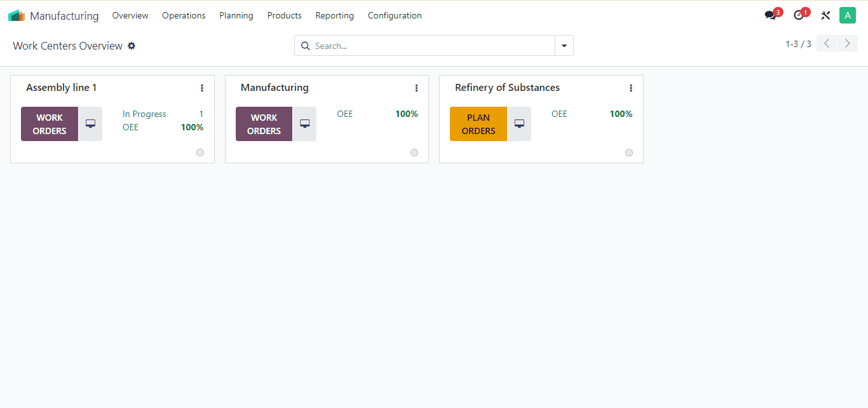Open the Planning menu

point(236,16)
